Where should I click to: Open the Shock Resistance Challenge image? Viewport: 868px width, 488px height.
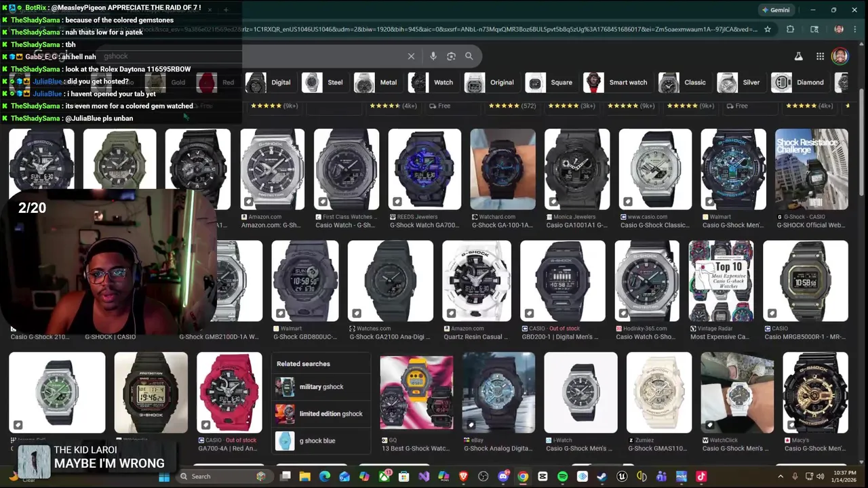(x=812, y=169)
